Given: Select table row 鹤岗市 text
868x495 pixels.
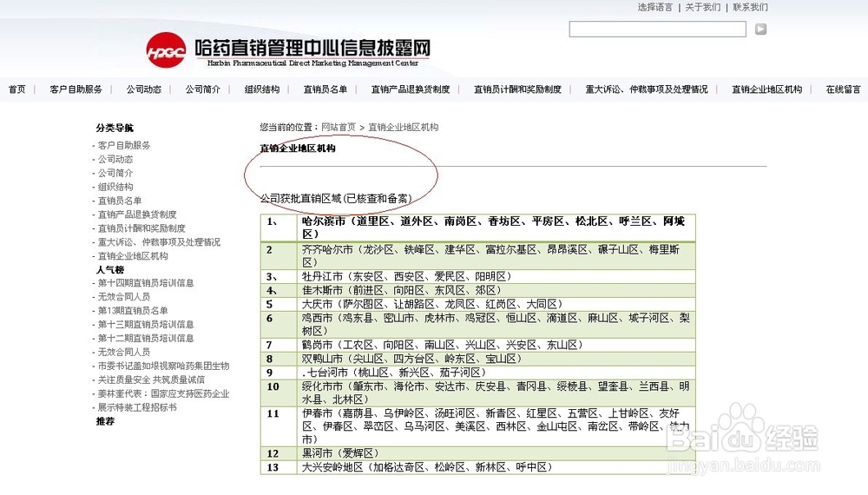Looking at the screenshot, I should tap(442, 345).
